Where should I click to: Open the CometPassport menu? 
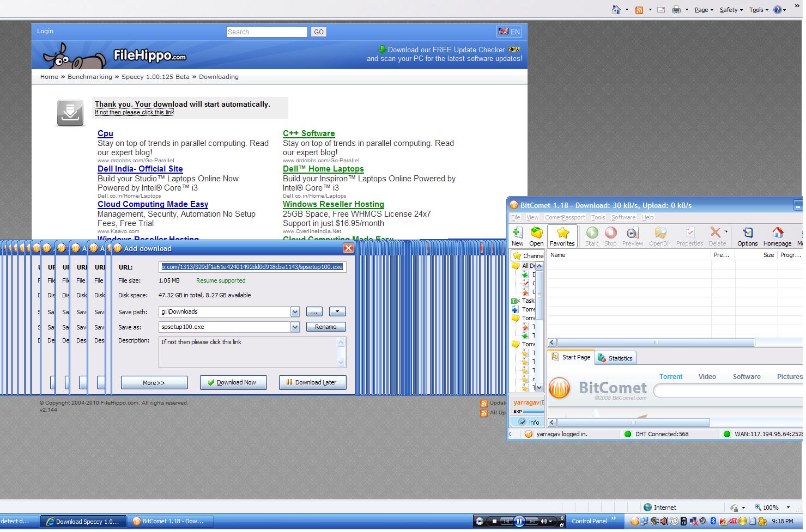tap(565, 217)
